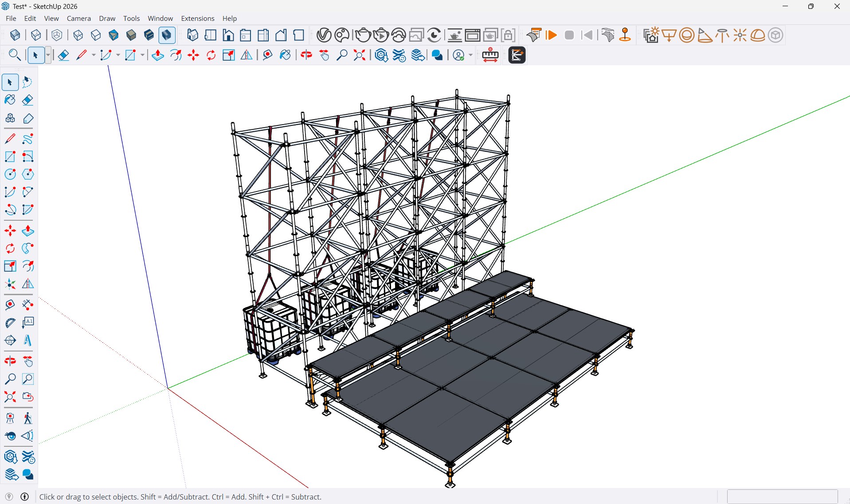This screenshot has width=850, height=504.
Task: Add a V-Ray dome light
Action: click(758, 35)
